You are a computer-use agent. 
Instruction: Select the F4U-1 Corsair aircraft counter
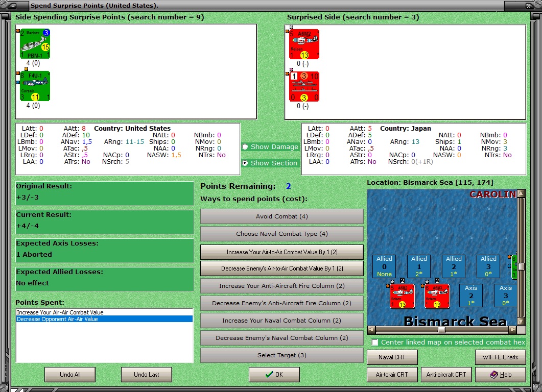pyautogui.click(x=35, y=86)
